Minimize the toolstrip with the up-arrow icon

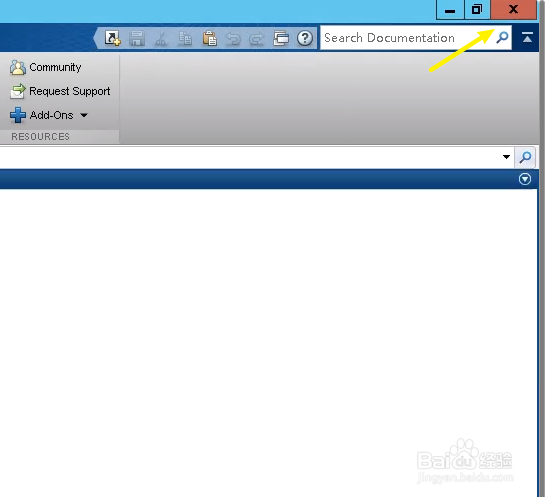527,37
